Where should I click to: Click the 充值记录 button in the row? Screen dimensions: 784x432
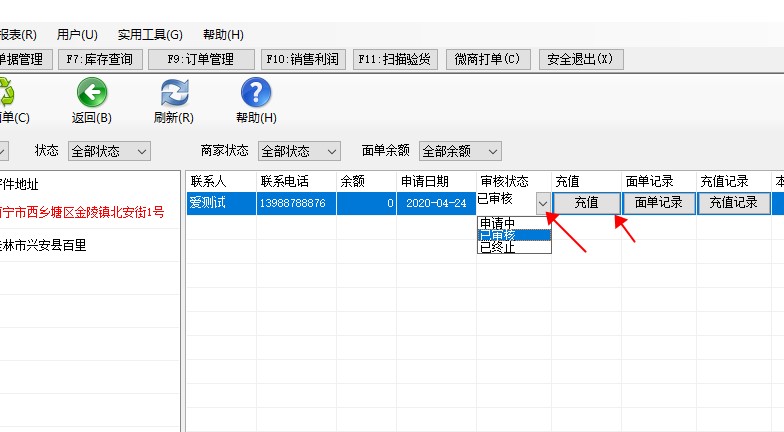tap(733, 203)
